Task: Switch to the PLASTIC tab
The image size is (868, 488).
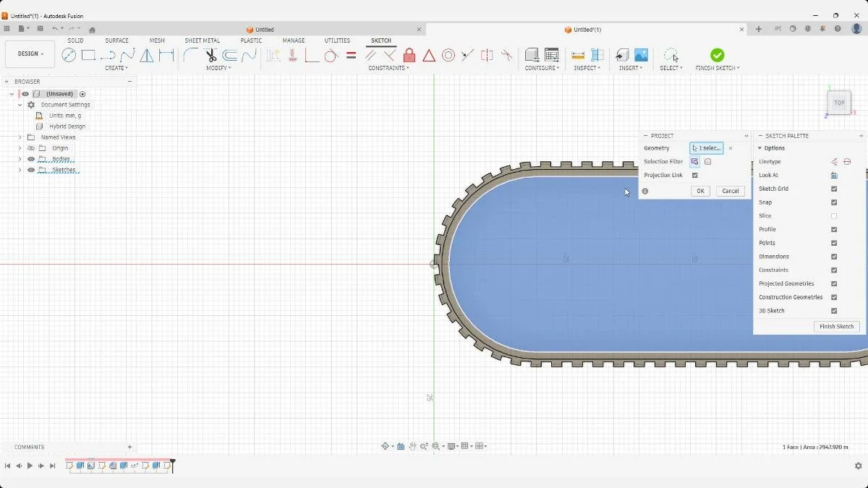Action: (251, 40)
